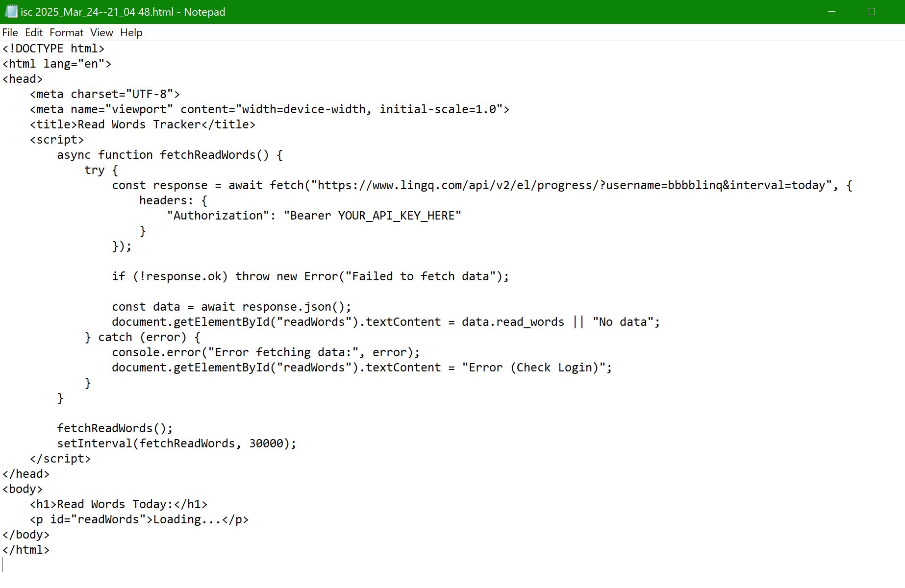Click the closing </html> tag
The height and width of the screenshot is (588, 905).
coord(26,550)
